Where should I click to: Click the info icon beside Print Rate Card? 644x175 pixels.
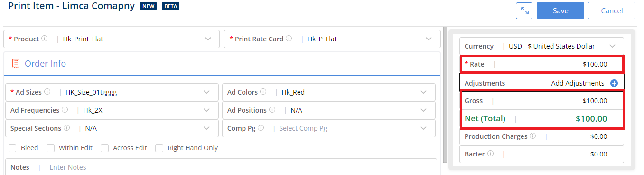(289, 39)
